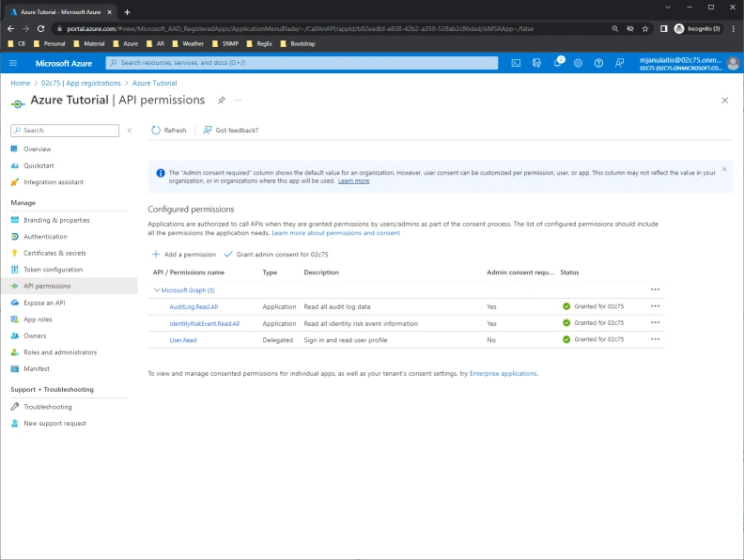The width and height of the screenshot is (744, 560).
Task: Open User.Read permission link
Action: [x=183, y=340]
